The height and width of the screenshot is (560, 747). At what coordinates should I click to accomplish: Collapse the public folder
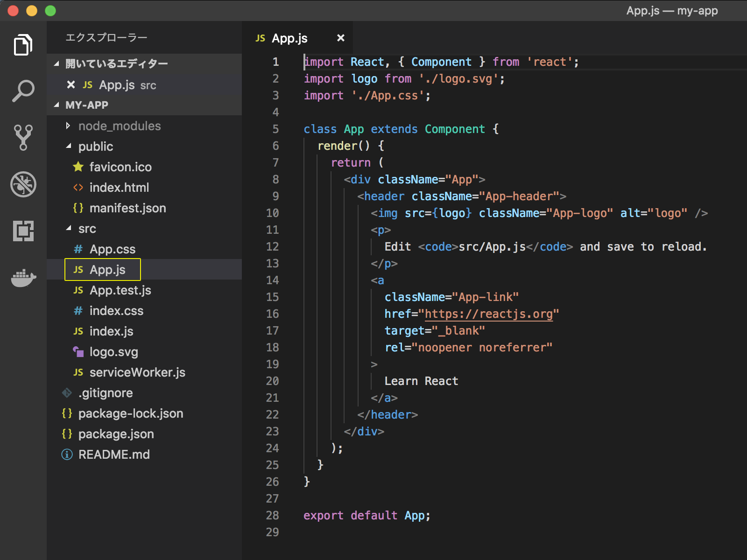(69, 146)
